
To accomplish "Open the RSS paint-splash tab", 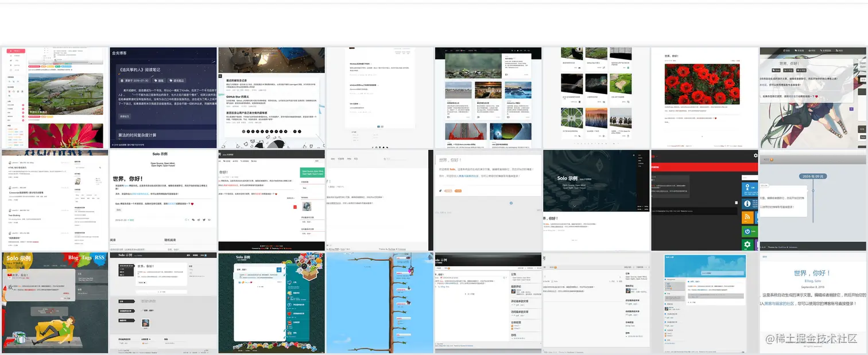I will coord(100,258).
